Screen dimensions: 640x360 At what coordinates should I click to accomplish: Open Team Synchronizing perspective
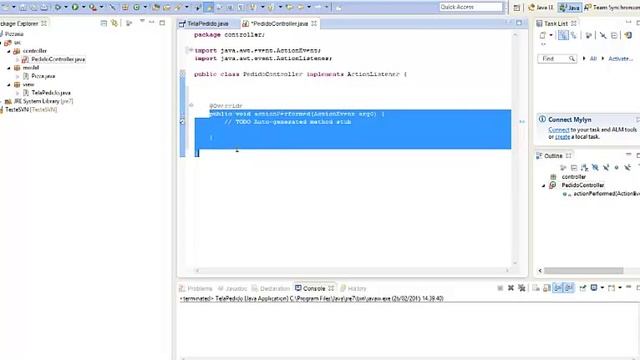(611, 7)
